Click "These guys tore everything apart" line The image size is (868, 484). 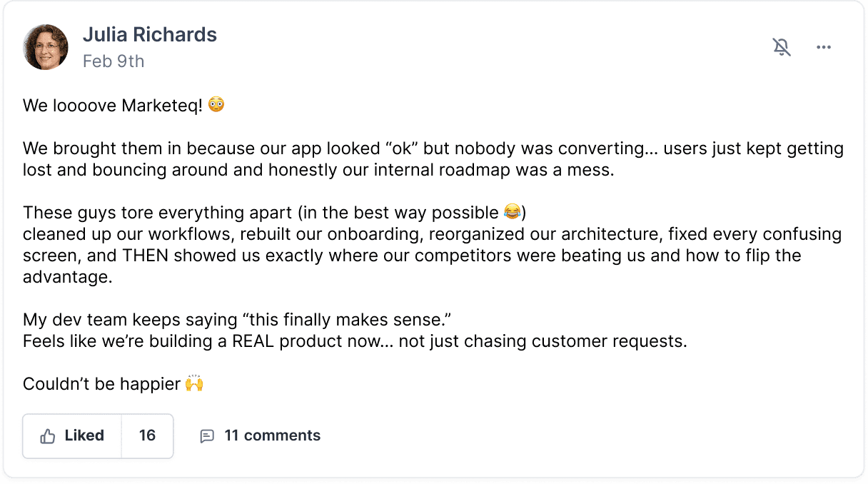[261, 213]
